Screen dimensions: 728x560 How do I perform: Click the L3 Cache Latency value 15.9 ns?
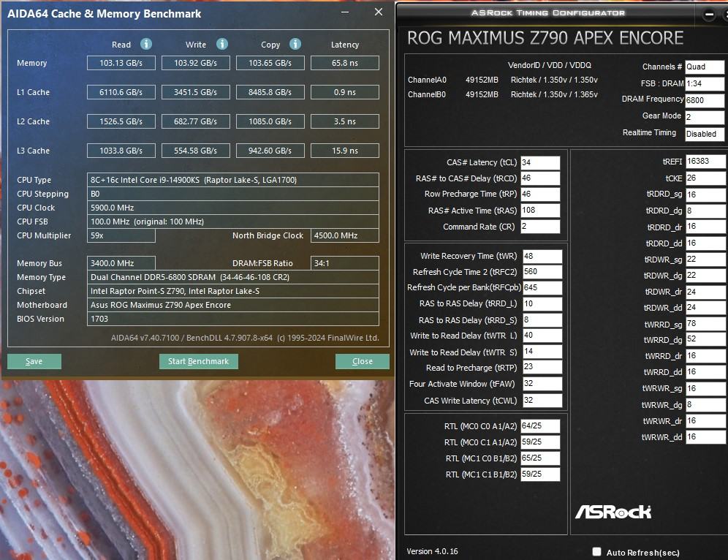coord(345,151)
